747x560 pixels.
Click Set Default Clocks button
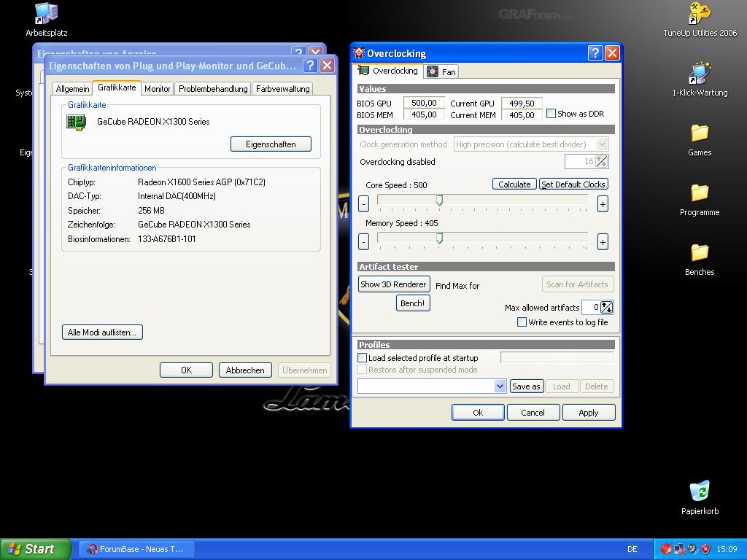pyautogui.click(x=573, y=184)
